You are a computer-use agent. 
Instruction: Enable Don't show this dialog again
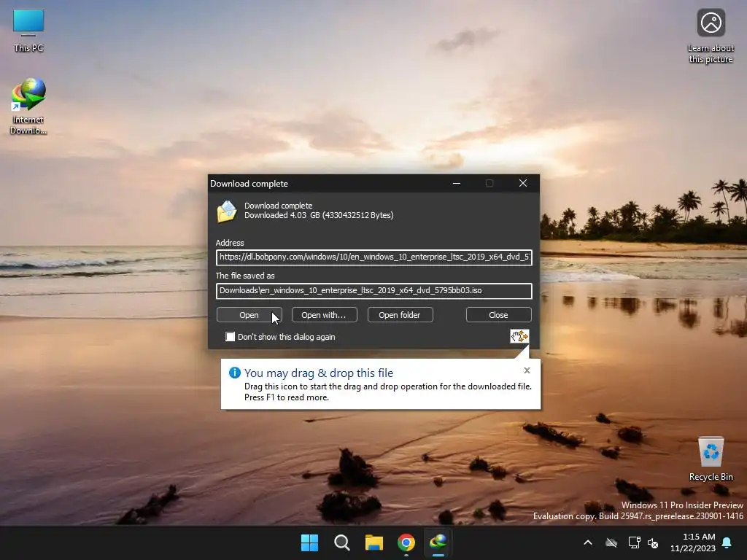(x=230, y=337)
